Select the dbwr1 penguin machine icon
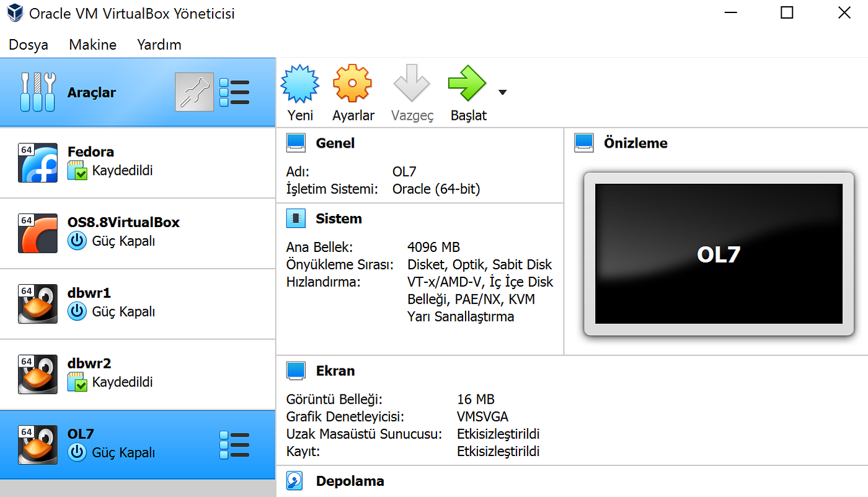The width and height of the screenshot is (868, 497). pos(38,304)
